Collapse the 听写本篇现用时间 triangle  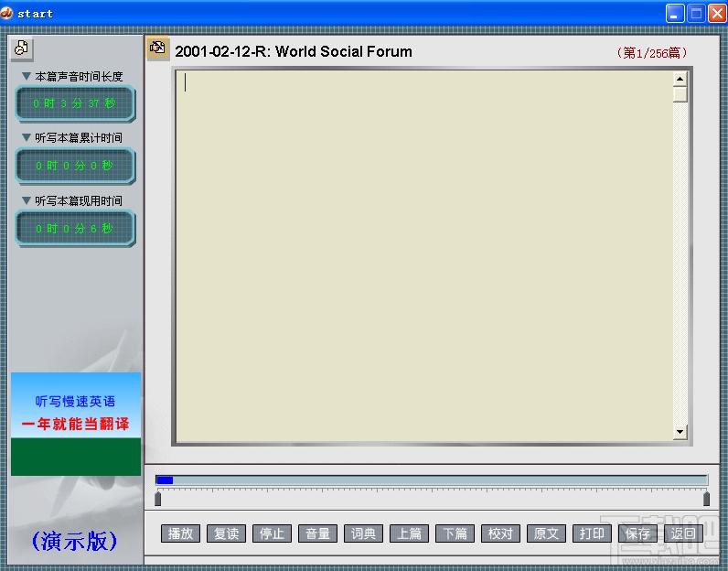coord(27,200)
